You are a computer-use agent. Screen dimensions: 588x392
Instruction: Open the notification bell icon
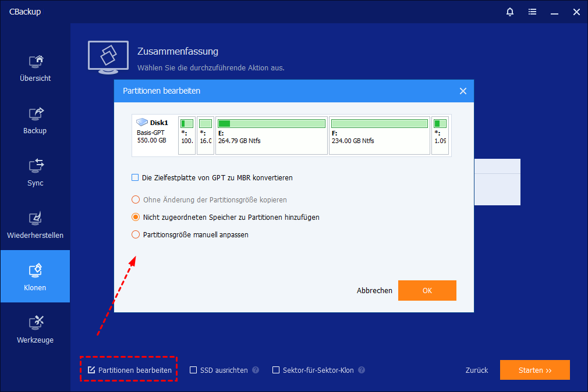(510, 12)
